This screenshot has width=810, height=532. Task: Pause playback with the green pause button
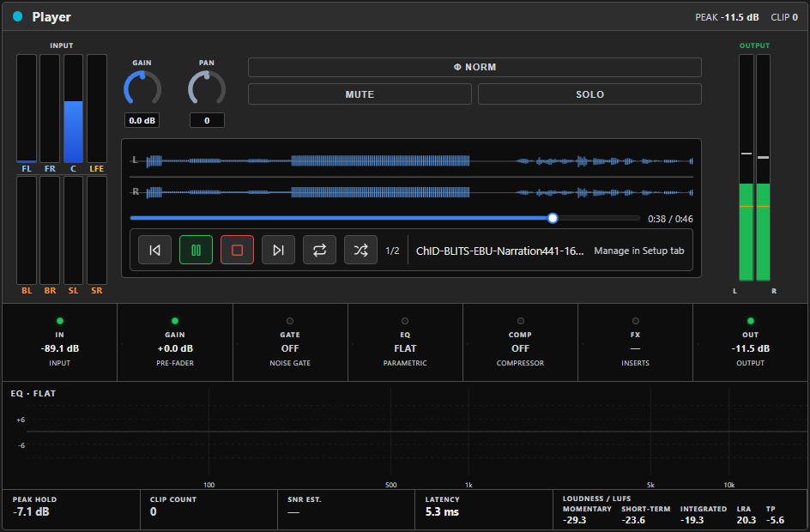coord(196,250)
